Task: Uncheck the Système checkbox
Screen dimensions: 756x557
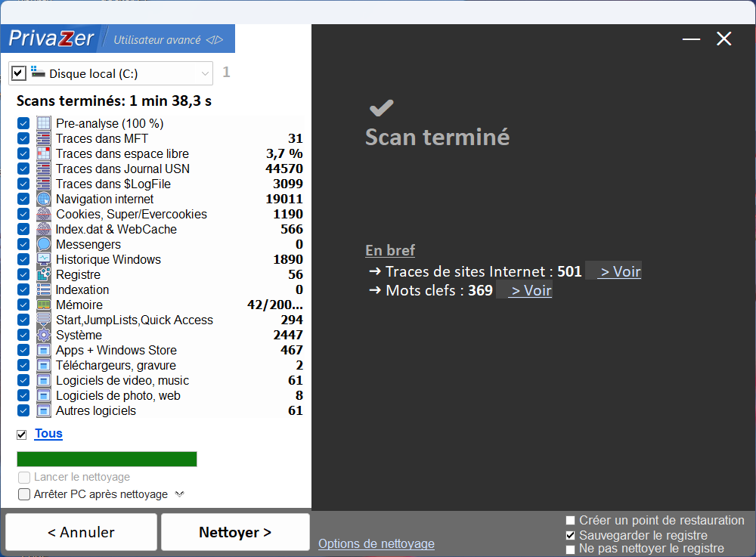Action: tap(23, 335)
